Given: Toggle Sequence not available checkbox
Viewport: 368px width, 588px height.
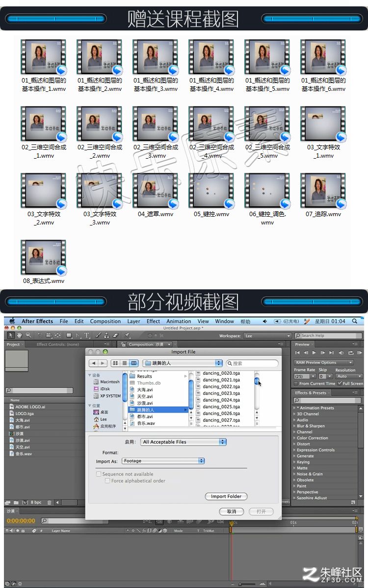Looking at the screenshot, I should [99, 474].
